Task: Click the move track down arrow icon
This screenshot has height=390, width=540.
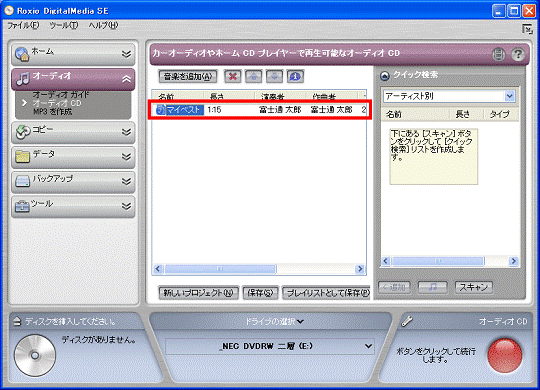Action: pyautogui.click(x=274, y=76)
